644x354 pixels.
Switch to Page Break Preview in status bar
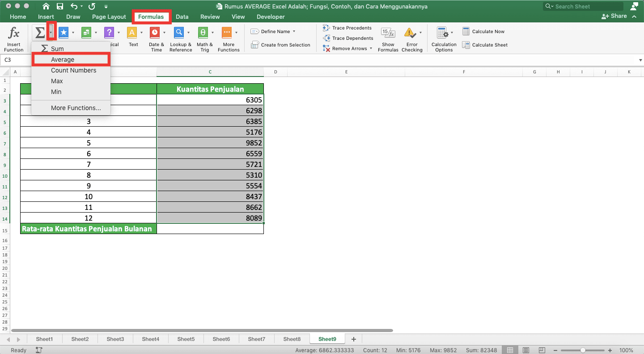click(542, 350)
